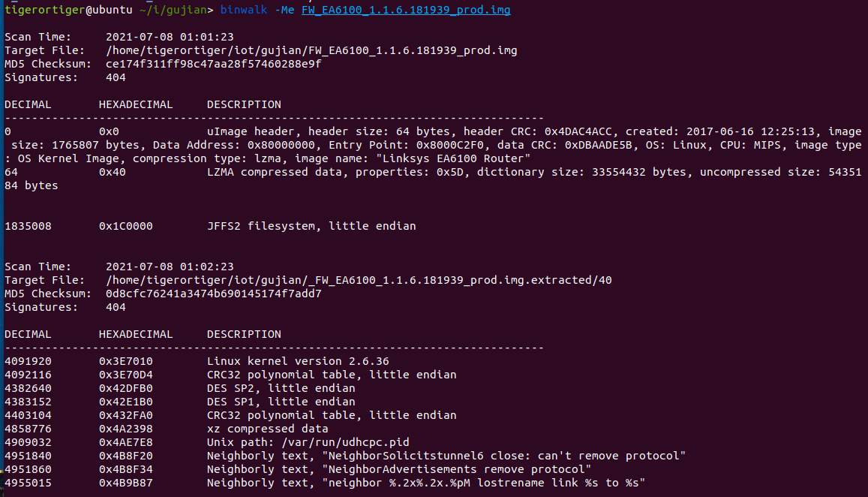Click the tigerortiger@ubuntu prompt text
Image resolution: width=868 pixels, height=497 pixels.
click(x=68, y=10)
